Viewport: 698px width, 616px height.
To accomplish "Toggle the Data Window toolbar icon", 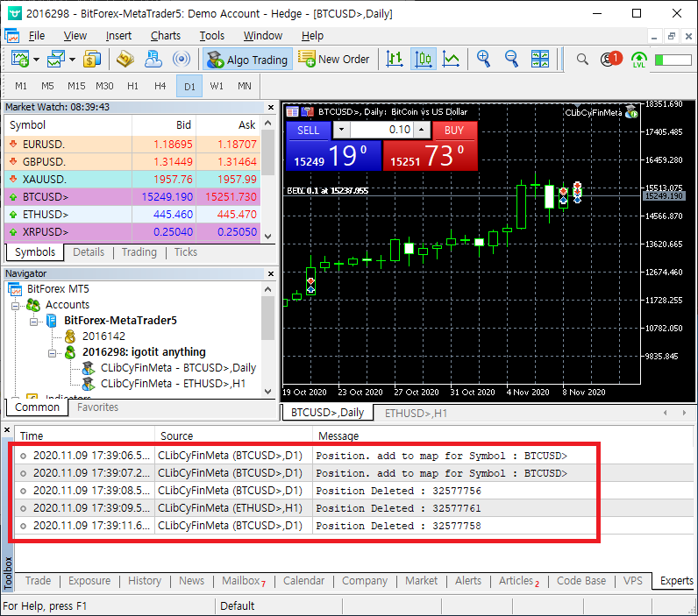I will pos(125,60).
